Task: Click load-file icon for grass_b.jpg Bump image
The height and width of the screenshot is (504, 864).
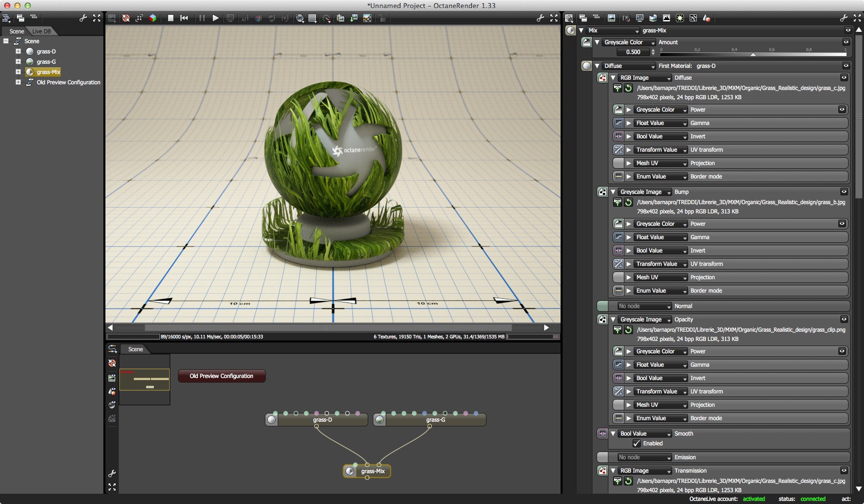Action: point(618,202)
